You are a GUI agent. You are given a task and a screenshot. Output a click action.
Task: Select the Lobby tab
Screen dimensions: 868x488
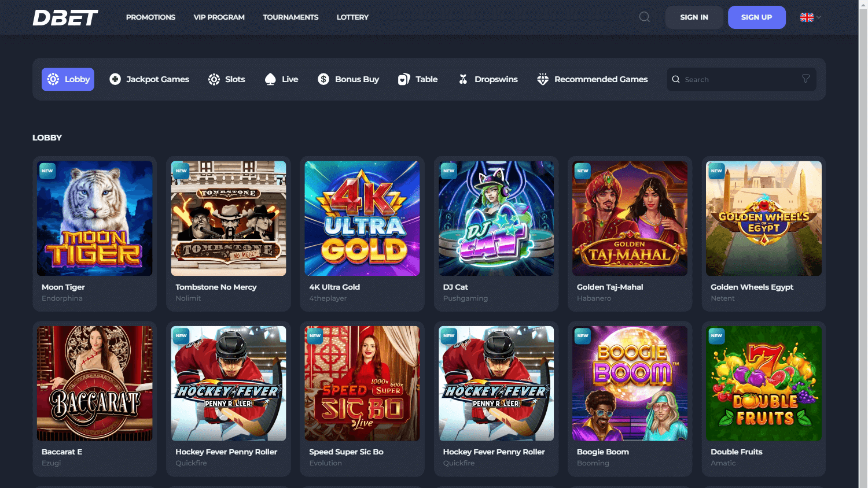[68, 79]
